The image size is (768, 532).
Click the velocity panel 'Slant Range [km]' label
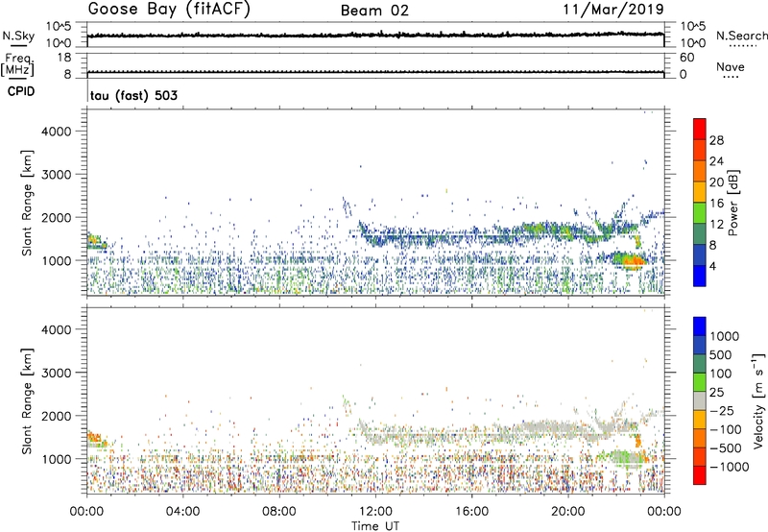[27, 400]
